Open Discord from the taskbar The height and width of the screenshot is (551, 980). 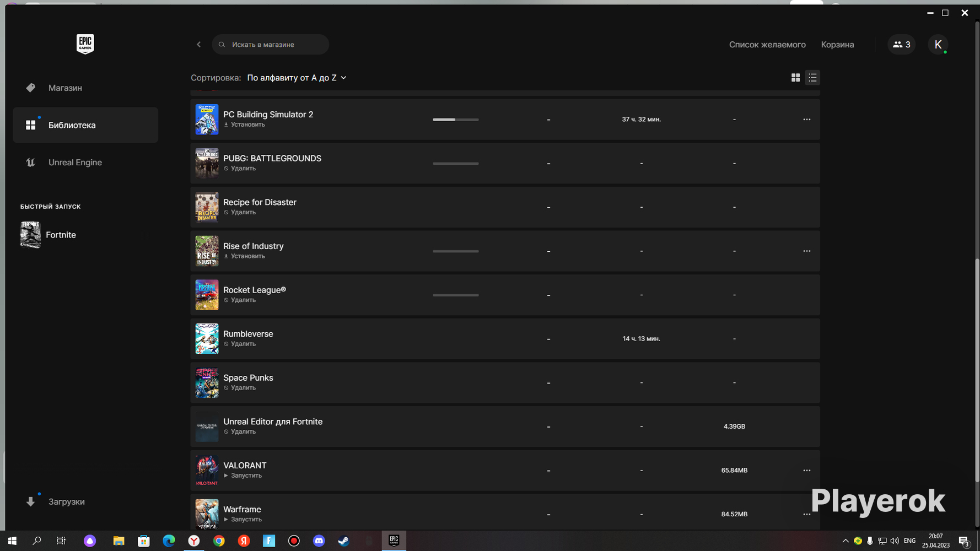tap(319, 541)
